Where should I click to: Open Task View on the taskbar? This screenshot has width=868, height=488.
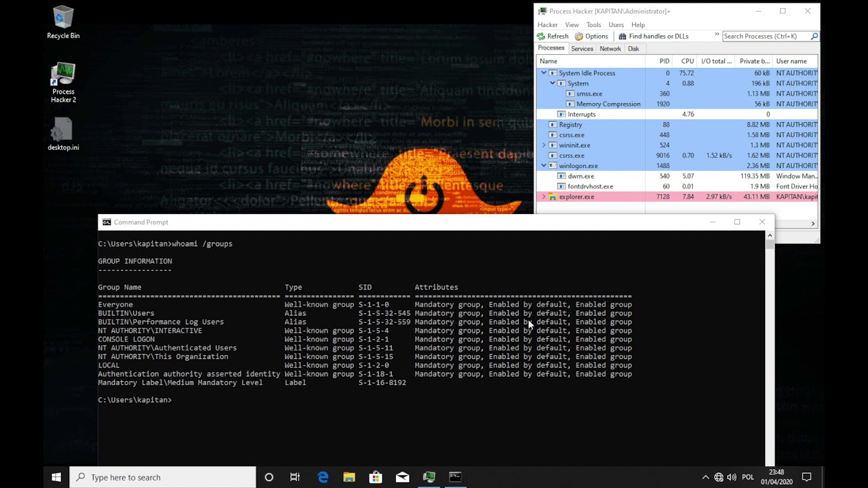click(295, 477)
